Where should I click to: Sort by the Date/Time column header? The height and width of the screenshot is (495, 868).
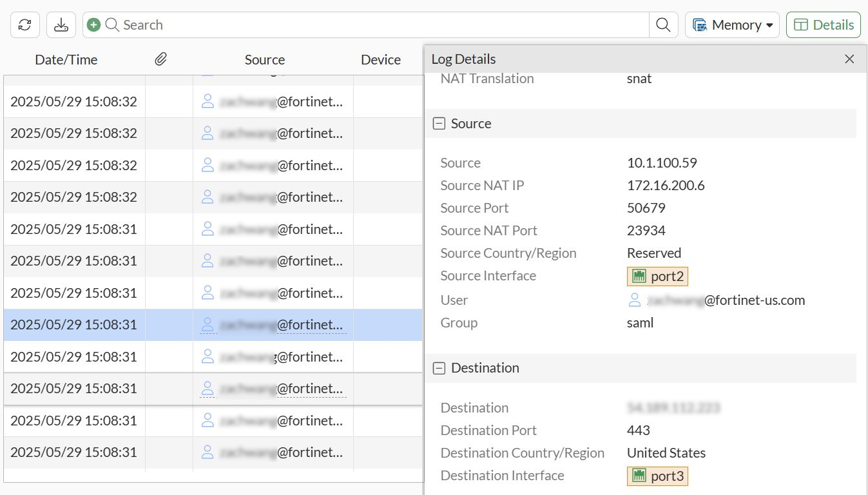66,60
